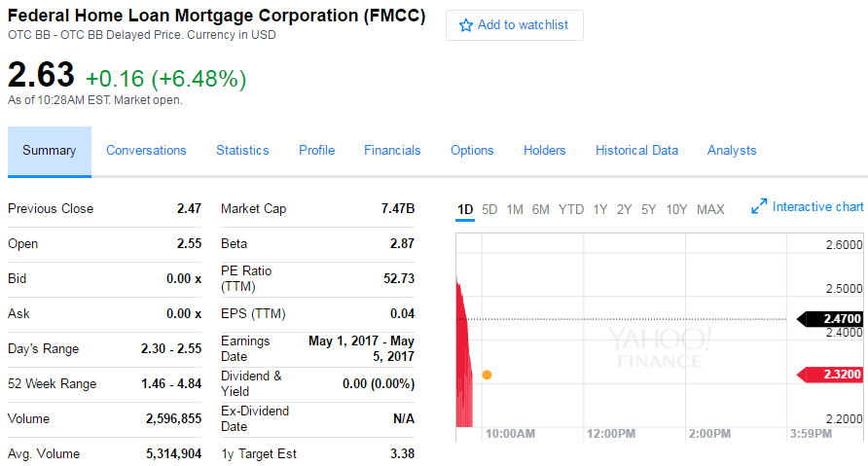Click the star Add to watchlist icon
This screenshot has width=868, height=466.
[466, 25]
